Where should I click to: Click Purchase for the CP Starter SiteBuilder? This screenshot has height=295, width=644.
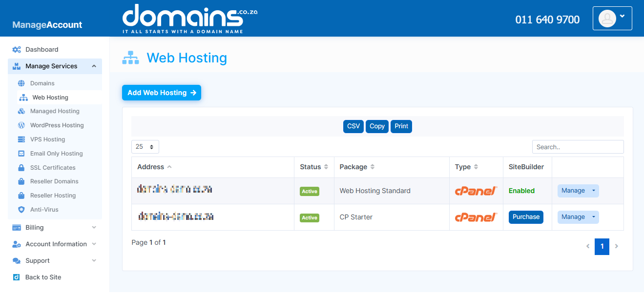(526, 216)
